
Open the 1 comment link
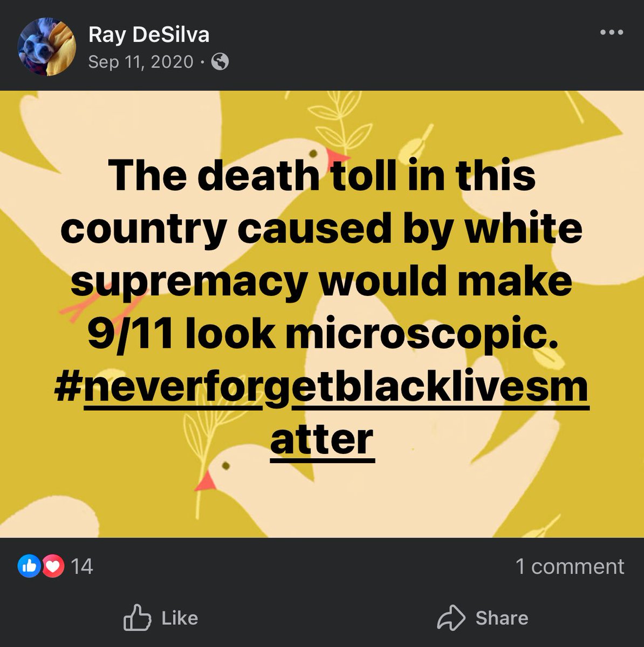[570, 567]
